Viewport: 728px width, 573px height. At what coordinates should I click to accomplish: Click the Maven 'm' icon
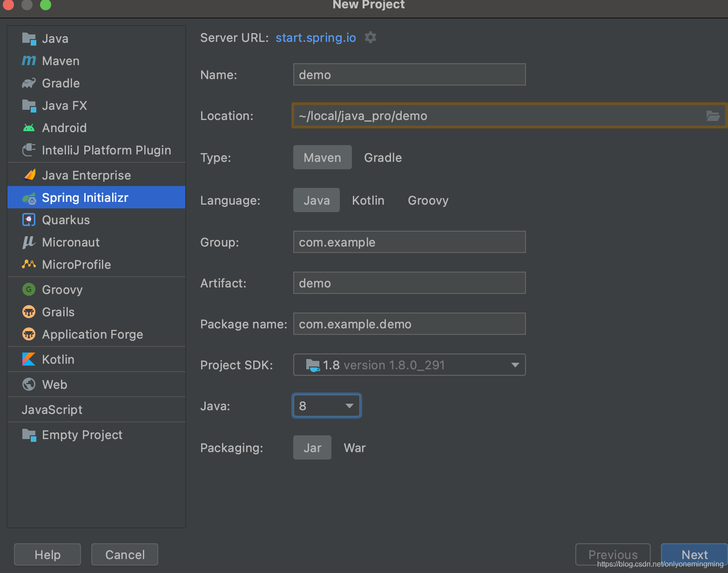coord(29,61)
